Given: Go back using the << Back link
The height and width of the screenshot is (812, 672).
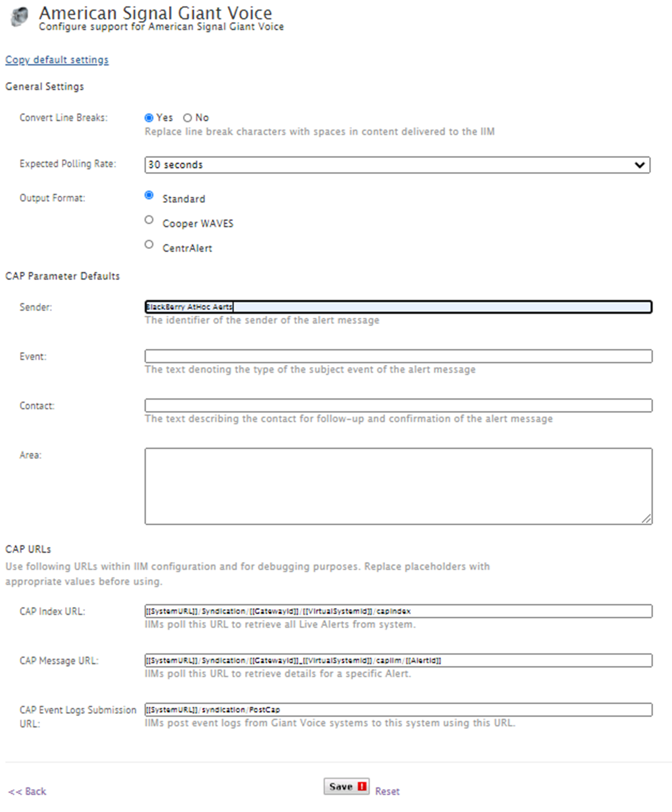Looking at the screenshot, I should click(x=27, y=791).
